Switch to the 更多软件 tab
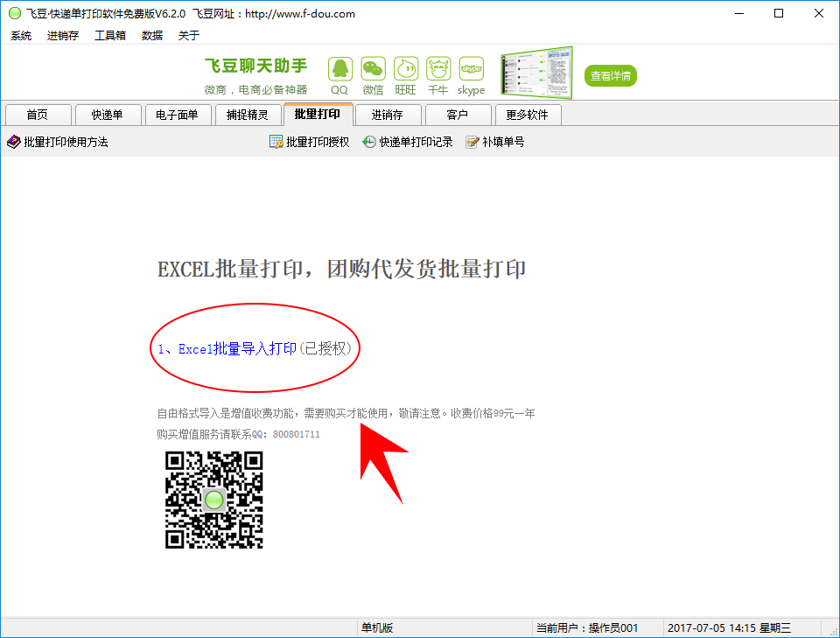 527,116
